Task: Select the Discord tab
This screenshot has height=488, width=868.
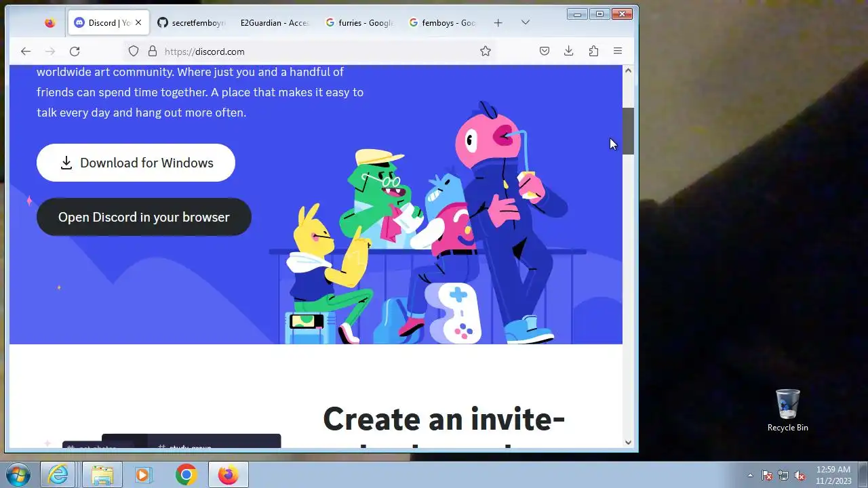Action: tap(108, 22)
